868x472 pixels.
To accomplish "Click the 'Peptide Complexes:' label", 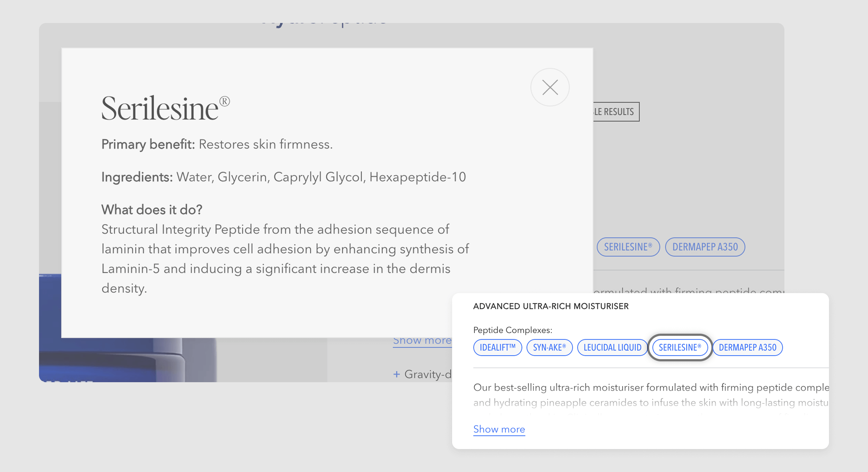I will pyautogui.click(x=512, y=330).
